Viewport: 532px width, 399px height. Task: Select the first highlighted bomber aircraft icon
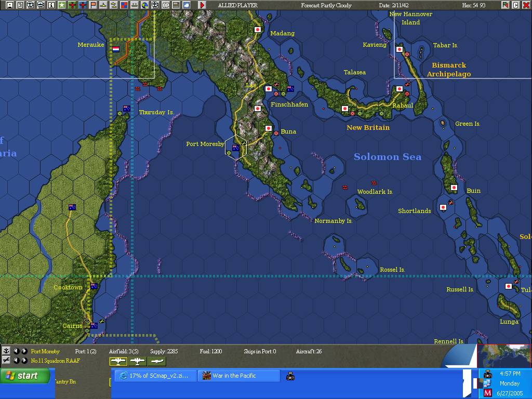pos(118,362)
